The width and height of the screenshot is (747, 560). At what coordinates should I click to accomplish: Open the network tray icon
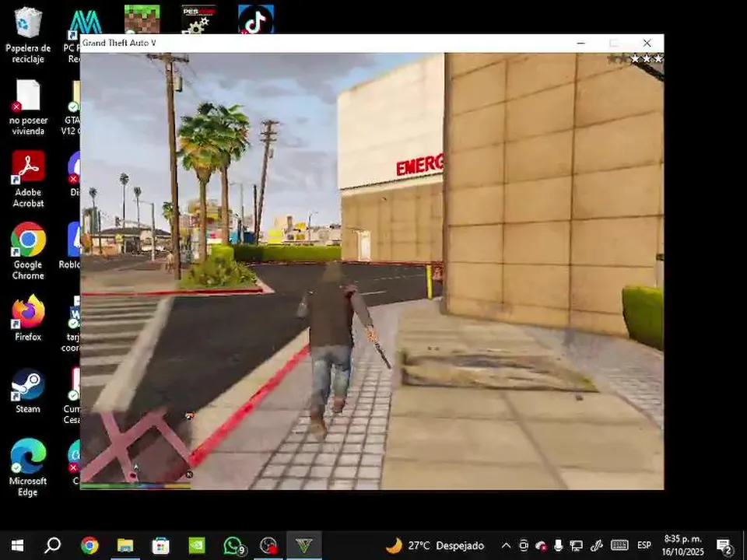pos(577,546)
